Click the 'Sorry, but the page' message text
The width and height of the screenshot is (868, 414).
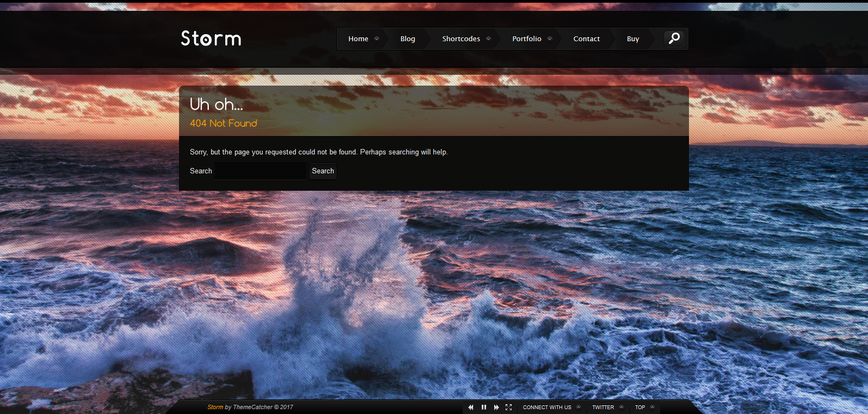click(318, 152)
